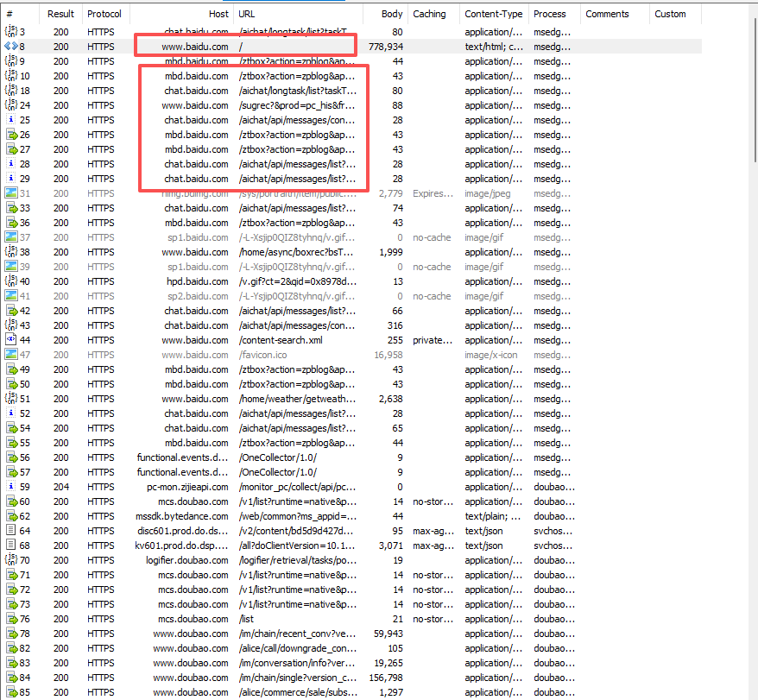Click the POST arrow icon of session 76

[x=11, y=619]
